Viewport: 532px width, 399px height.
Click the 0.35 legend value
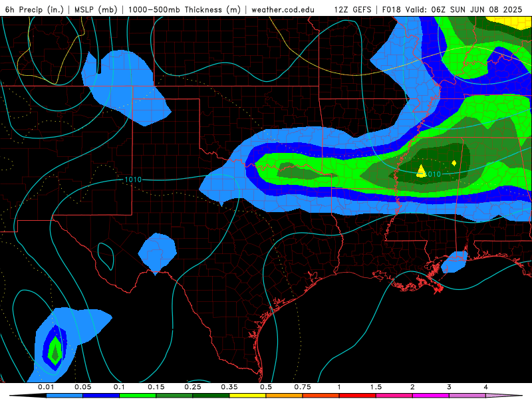tap(229, 387)
